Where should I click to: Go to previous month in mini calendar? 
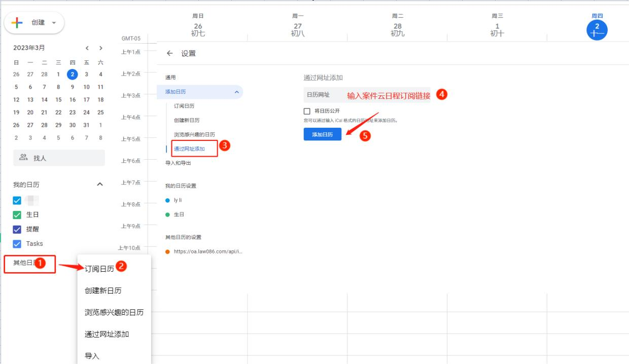pos(88,48)
